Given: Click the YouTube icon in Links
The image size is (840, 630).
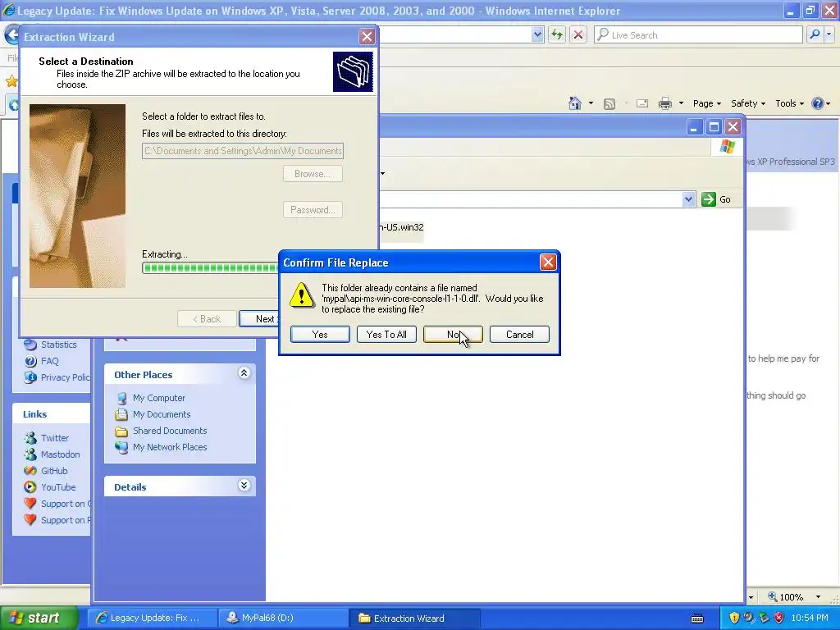Looking at the screenshot, I should 30,487.
